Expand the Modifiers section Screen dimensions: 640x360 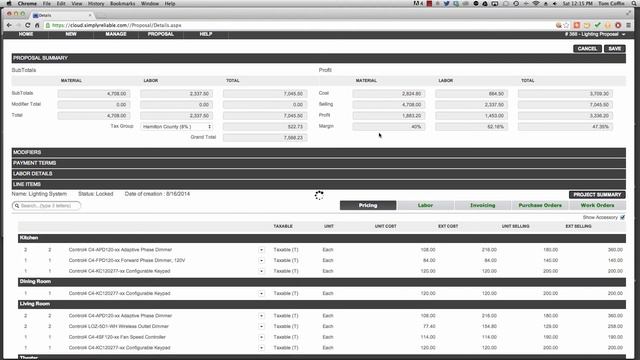click(318, 152)
